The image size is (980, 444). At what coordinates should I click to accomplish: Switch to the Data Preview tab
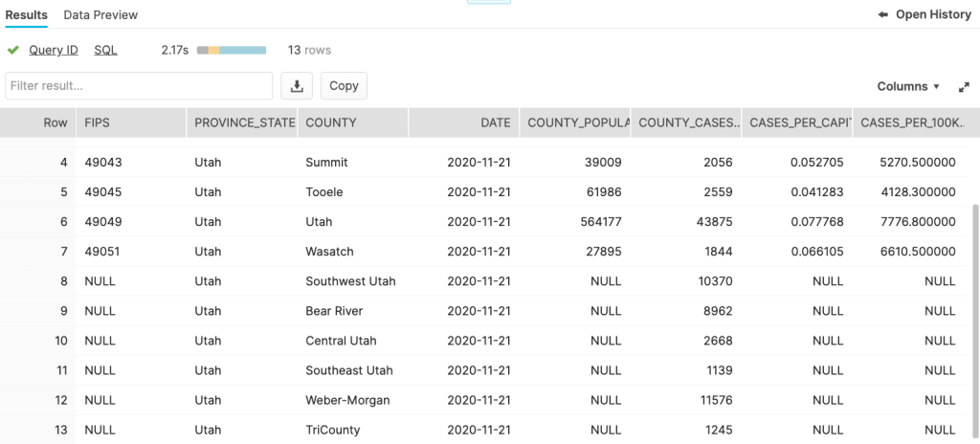point(100,15)
